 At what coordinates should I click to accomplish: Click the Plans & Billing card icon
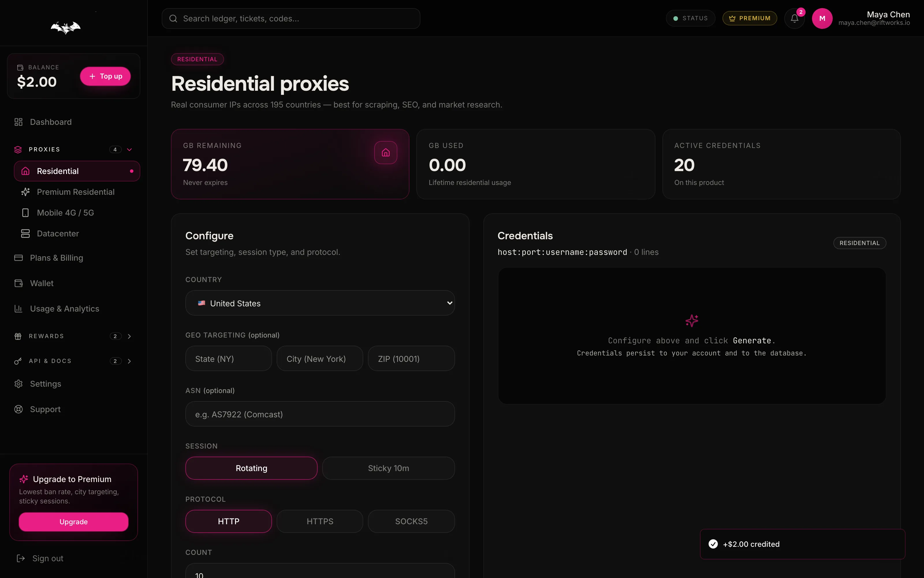tap(18, 258)
